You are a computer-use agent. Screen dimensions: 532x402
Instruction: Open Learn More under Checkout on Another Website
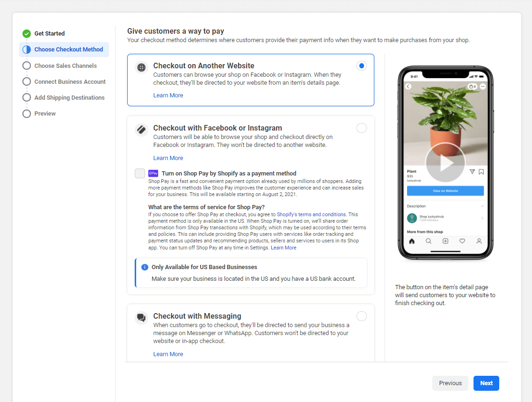click(x=168, y=95)
